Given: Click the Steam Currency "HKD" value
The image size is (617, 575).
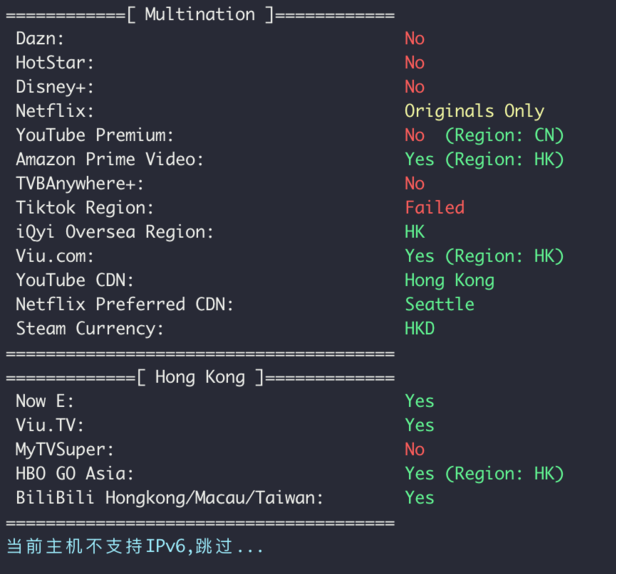Looking at the screenshot, I should pyautogui.click(x=419, y=328).
